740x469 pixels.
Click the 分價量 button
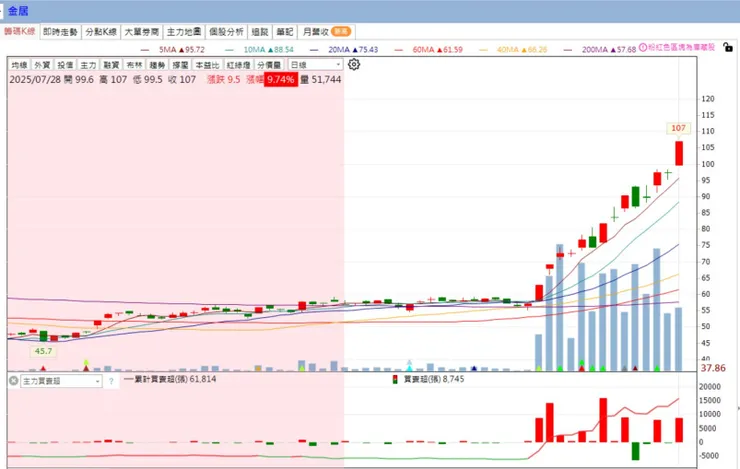[x=269, y=65]
